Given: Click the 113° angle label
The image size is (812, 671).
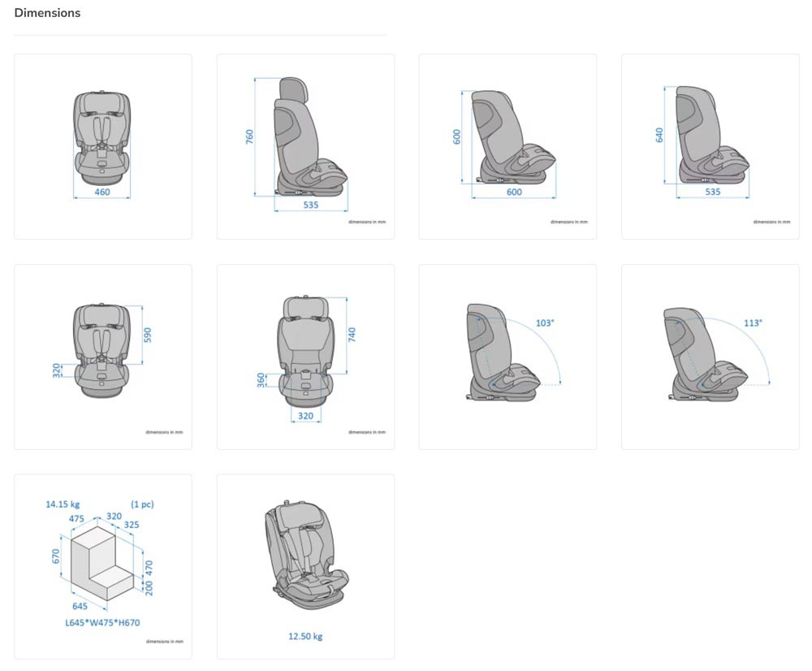Looking at the screenshot, I should click(753, 323).
